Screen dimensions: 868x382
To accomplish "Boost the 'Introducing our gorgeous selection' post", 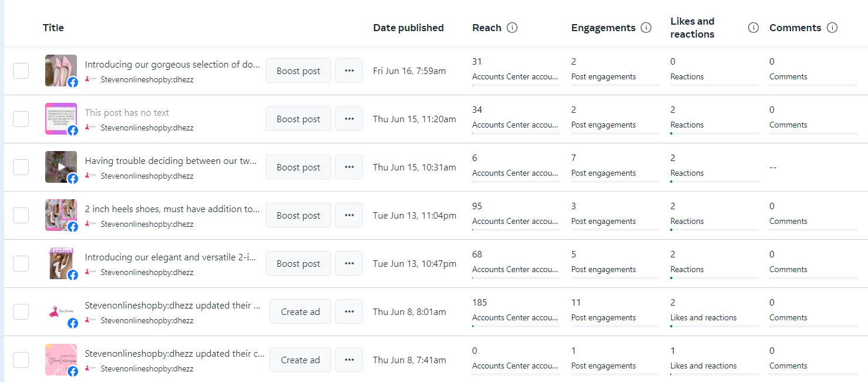I will click(298, 71).
